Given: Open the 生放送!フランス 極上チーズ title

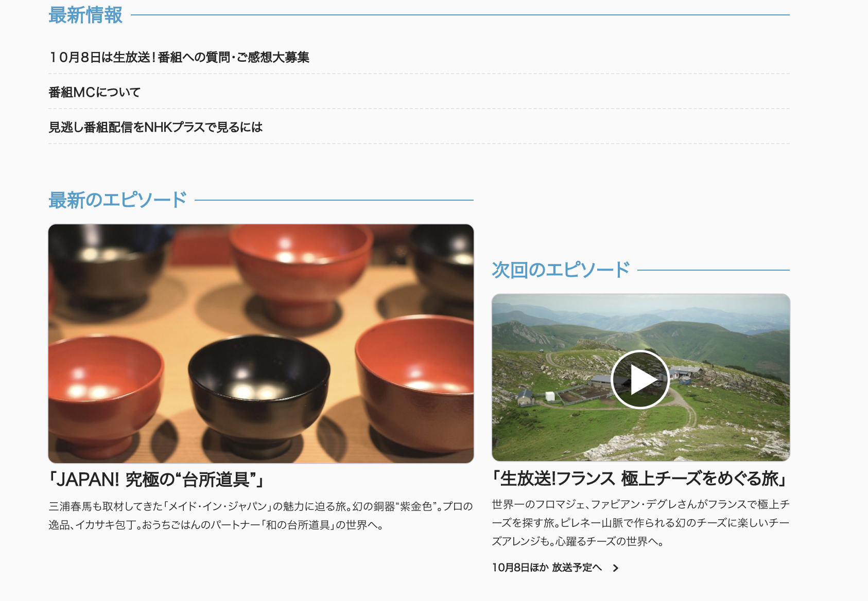Looking at the screenshot, I should (x=640, y=479).
